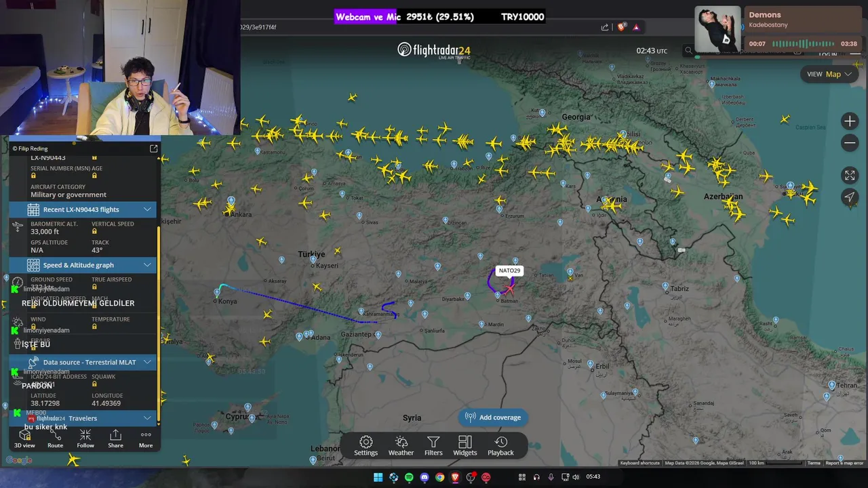The height and width of the screenshot is (488, 868).
Task: Open map Terms link
Action: [x=814, y=463]
